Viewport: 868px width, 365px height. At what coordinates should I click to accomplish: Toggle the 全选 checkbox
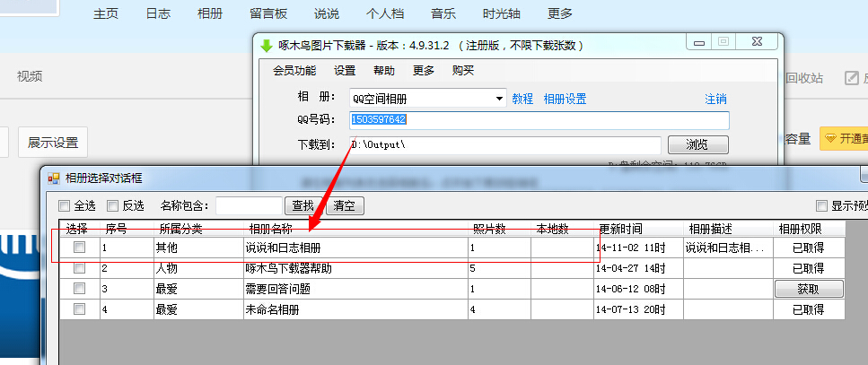(65, 206)
